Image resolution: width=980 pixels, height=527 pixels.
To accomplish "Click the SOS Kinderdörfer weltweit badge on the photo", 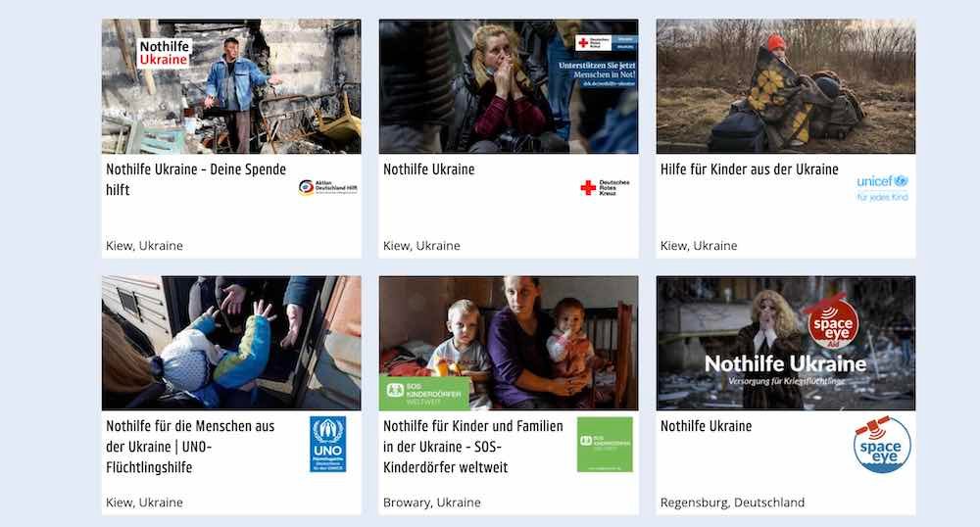I will click(x=424, y=393).
